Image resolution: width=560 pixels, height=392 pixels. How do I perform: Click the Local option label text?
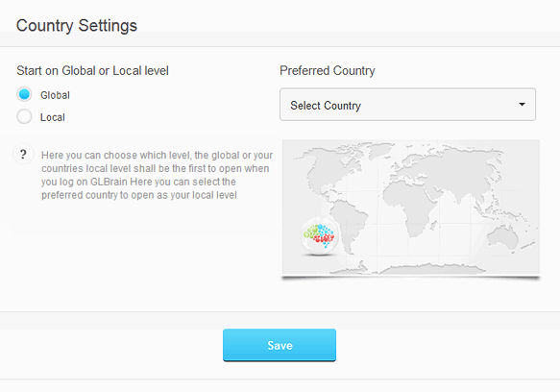tap(53, 117)
